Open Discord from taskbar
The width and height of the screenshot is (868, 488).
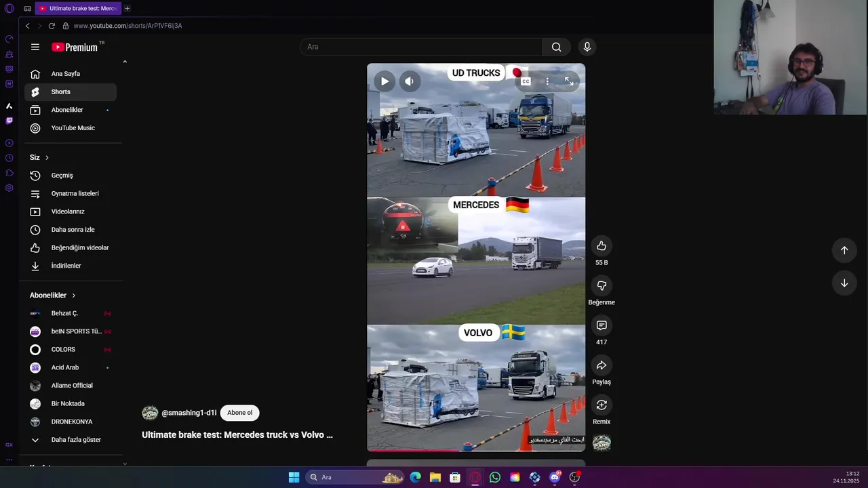[x=555, y=477]
